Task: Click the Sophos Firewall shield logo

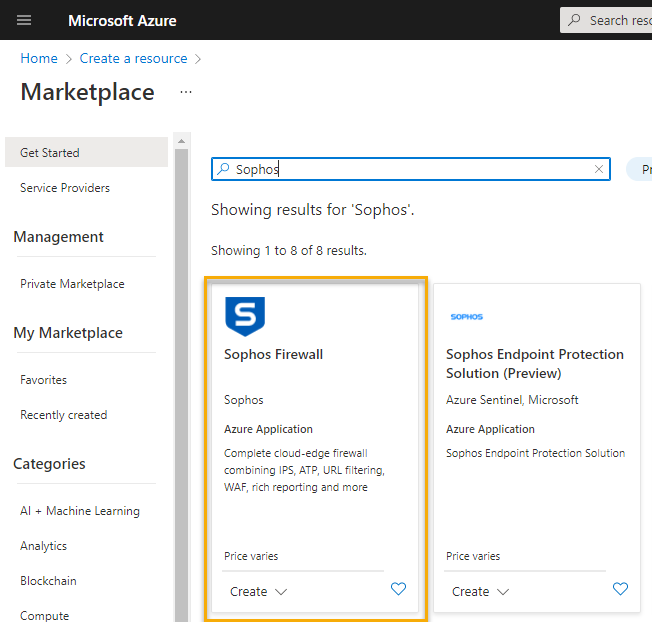Action: click(x=245, y=316)
